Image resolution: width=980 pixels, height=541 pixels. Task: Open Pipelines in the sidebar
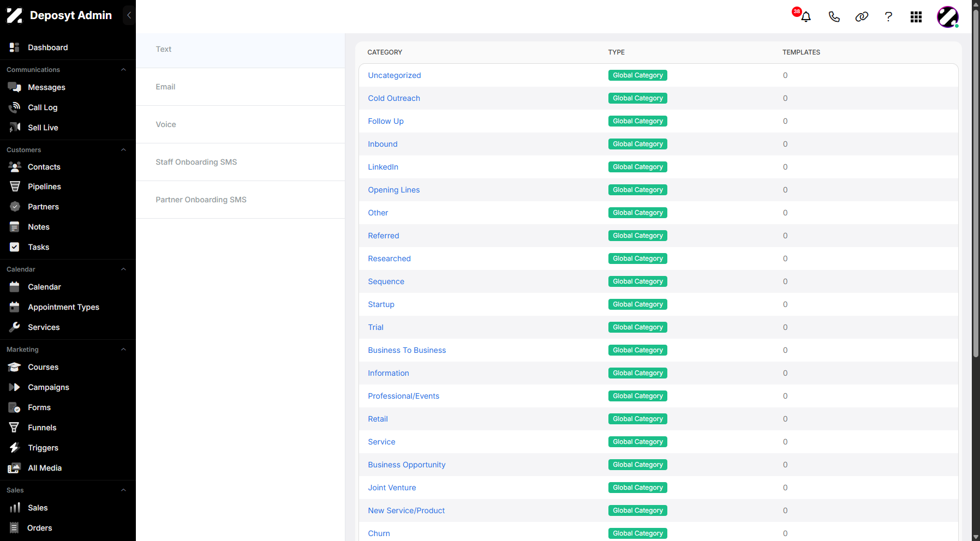44,187
